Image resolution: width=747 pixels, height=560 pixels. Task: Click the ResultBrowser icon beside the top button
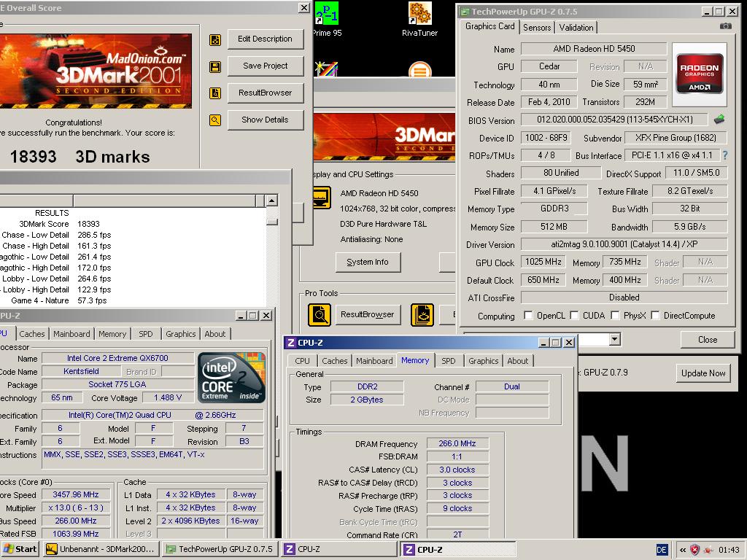pyautogui.click(x=215, y=93)
